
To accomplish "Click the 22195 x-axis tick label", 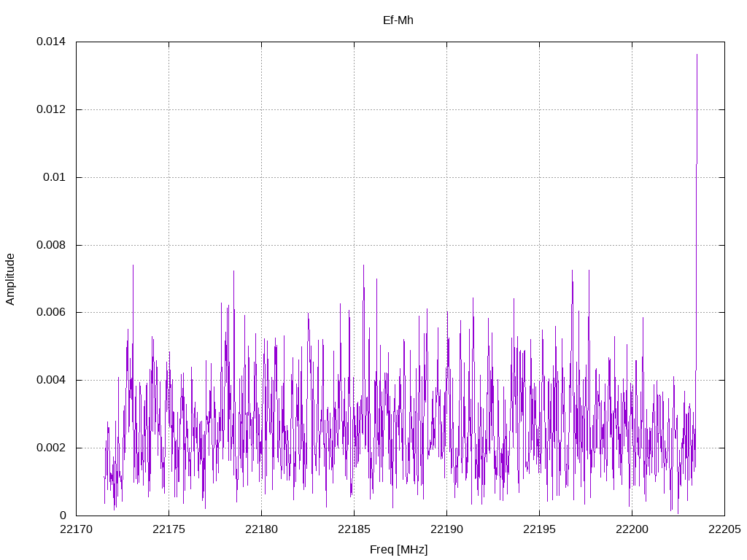I will click(539, 529).
